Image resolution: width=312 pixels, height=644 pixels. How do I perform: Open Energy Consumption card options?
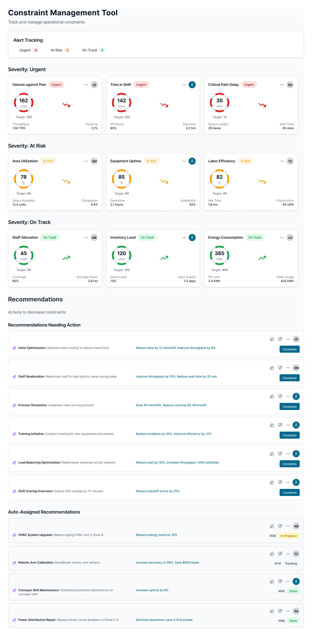tap(282, 238)
